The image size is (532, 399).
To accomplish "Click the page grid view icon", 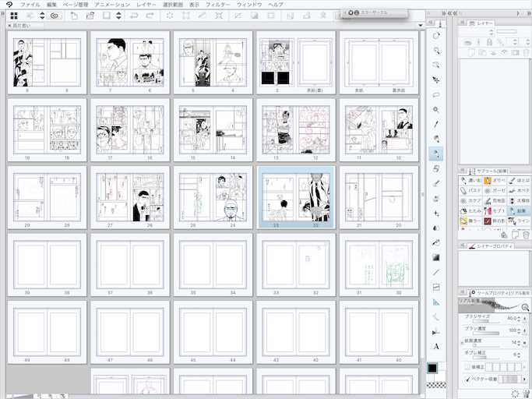I will tap(14, 16).
